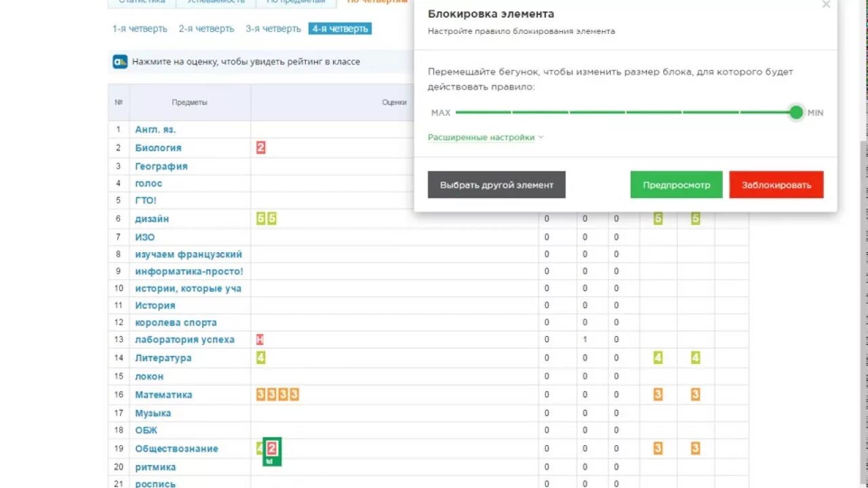The image size is (868, 488).
Task: Open the История subject link
Action: coord(155,306)
